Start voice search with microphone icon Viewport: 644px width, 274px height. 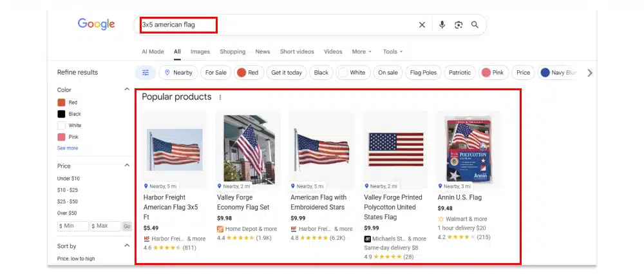(442, 25)
